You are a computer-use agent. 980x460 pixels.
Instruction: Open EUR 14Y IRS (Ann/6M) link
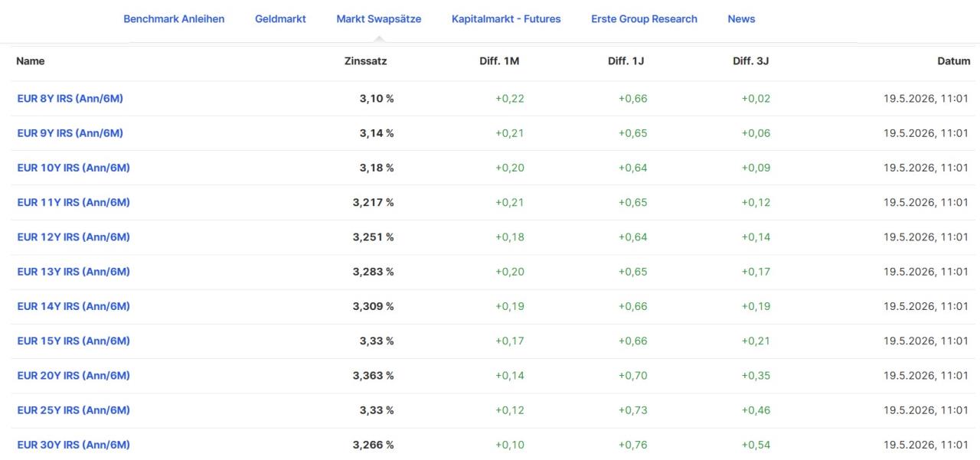(73, 306)
